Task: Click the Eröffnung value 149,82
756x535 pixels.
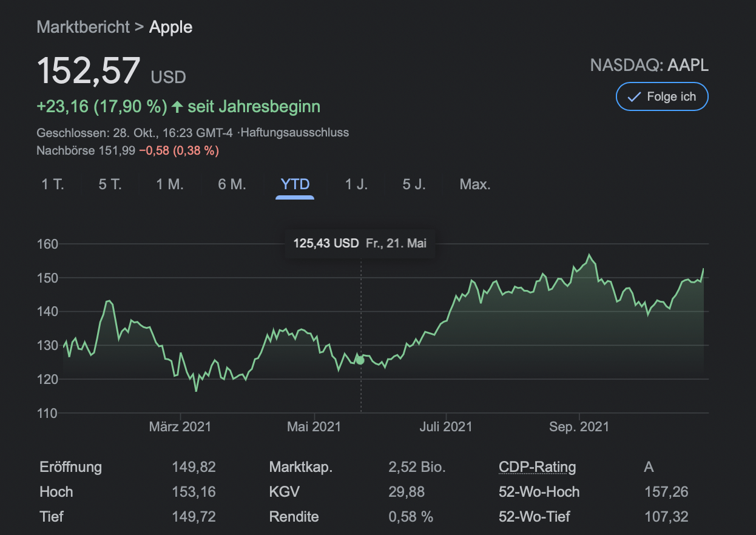Action: 194,467
